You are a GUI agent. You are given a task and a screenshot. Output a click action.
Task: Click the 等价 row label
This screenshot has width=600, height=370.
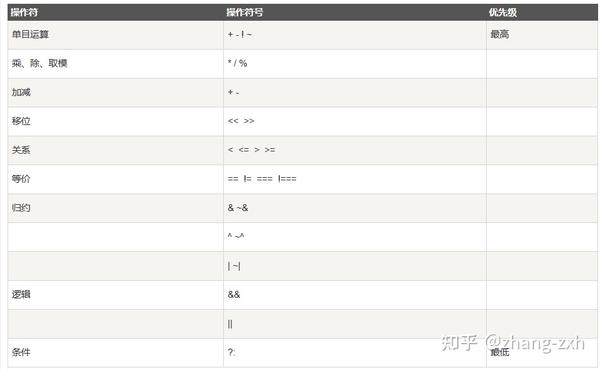coord(21,179)
